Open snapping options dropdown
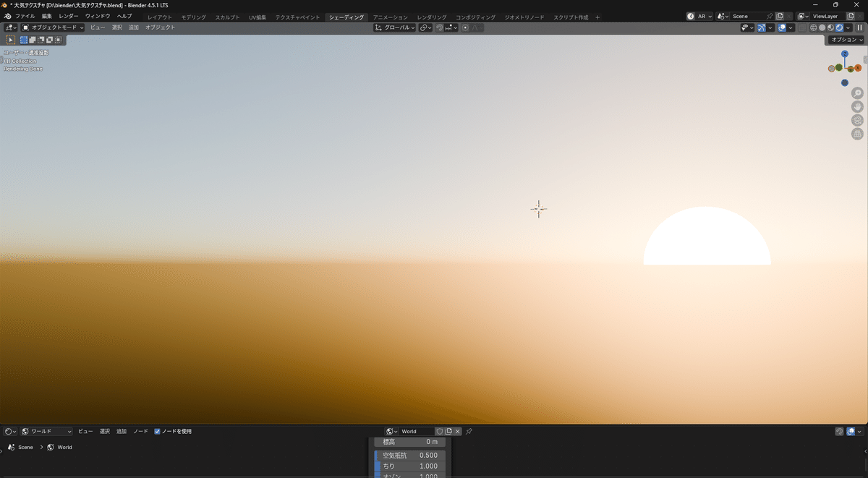This screenshot has height=478, width=868. point(451,27)
